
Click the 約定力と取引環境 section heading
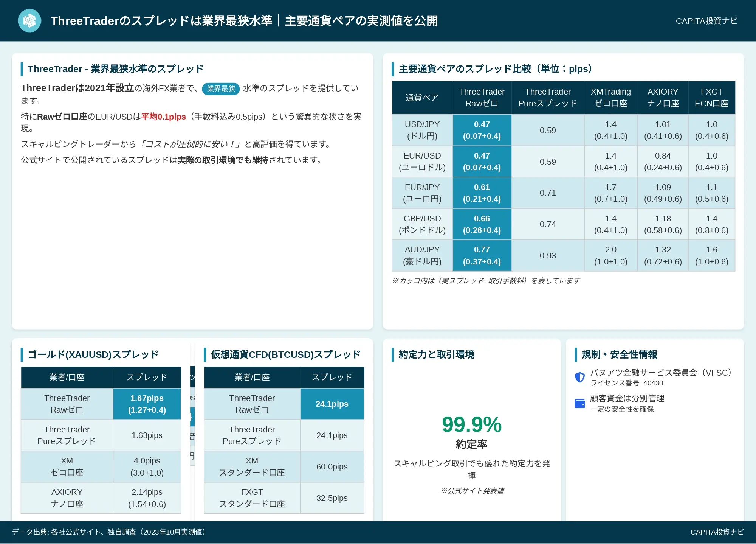(437, 354)
